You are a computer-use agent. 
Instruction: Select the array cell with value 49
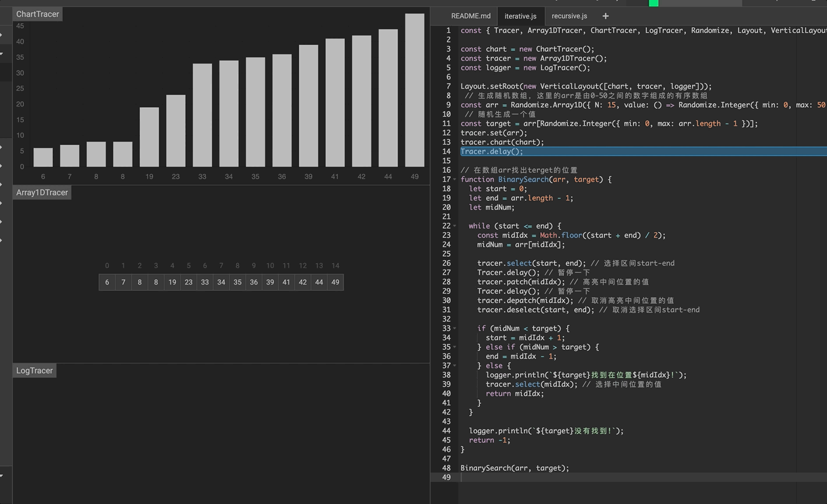[x=335, y=282]
